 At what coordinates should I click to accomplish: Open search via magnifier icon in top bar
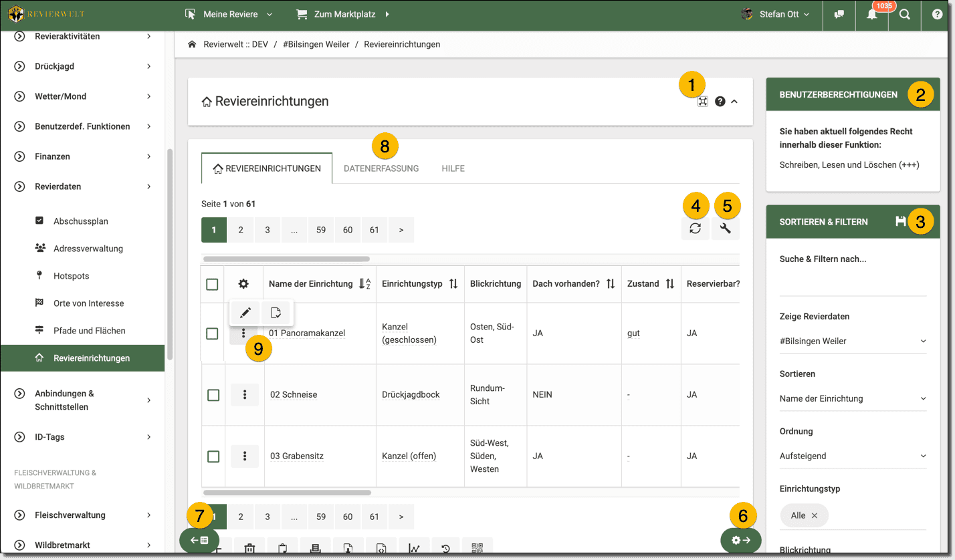(x=904, y=14)
